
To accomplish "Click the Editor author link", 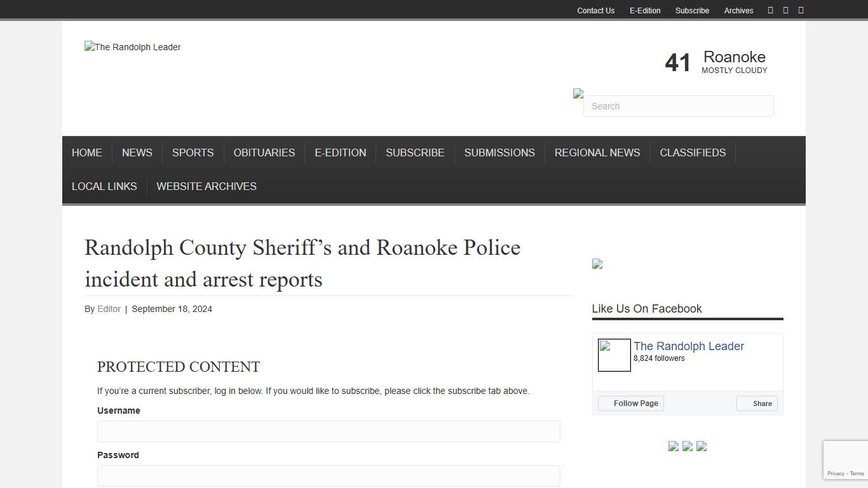I will tap(109, 309).
